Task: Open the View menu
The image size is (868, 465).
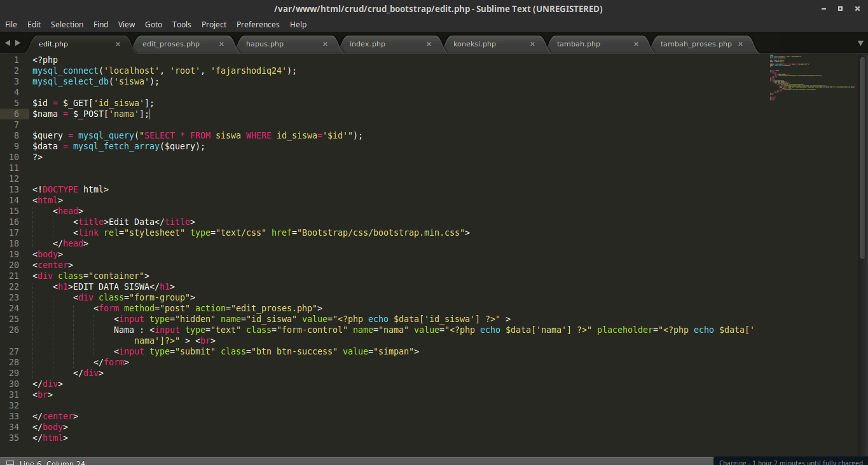Action: (x=126, y=24)
